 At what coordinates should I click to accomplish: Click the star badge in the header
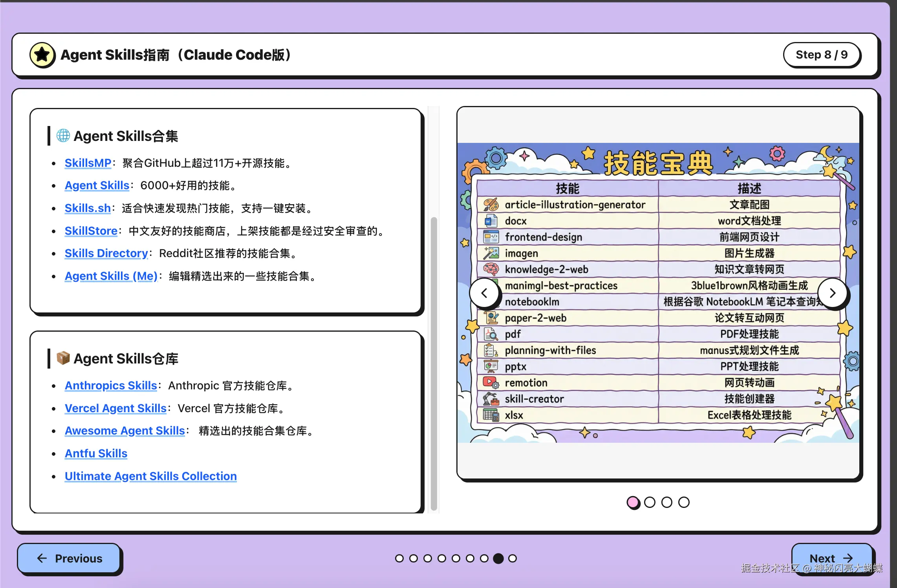[42, 55]
